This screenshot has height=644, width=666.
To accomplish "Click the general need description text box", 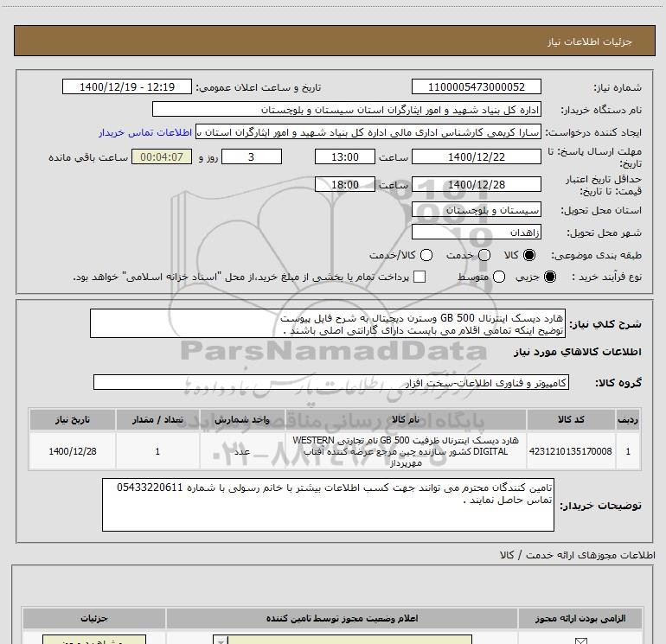I will click(328, 323).
